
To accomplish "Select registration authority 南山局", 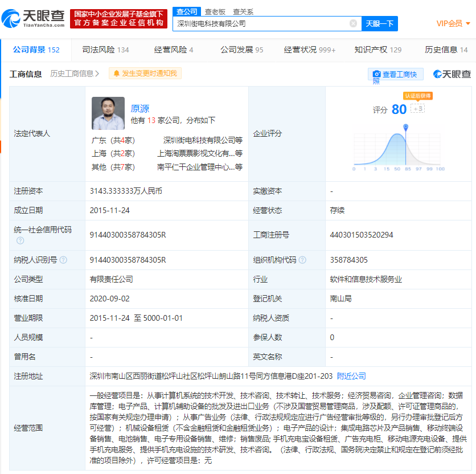I will 340,299.
